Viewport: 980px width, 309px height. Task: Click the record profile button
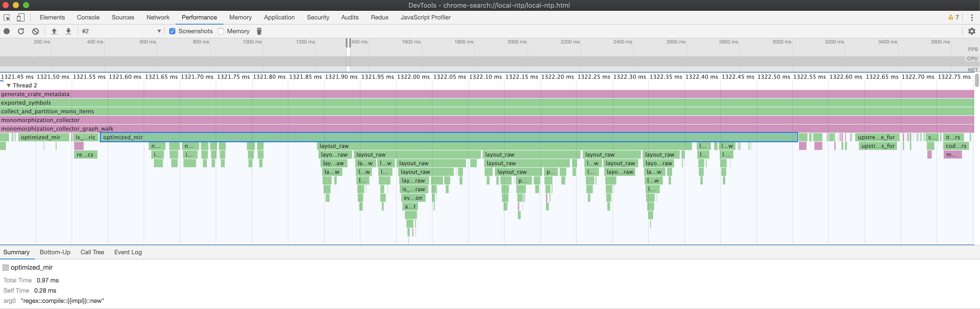pos(6,31)
